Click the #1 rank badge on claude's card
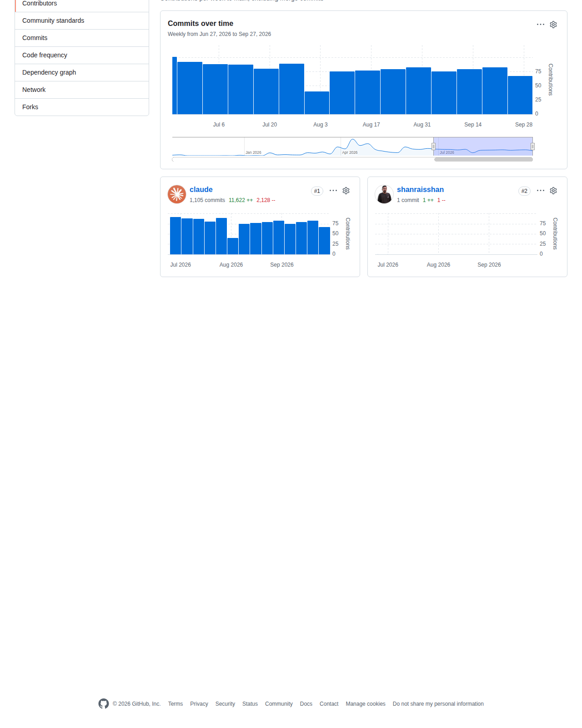 pyautogui.click(x=317, y=191)
